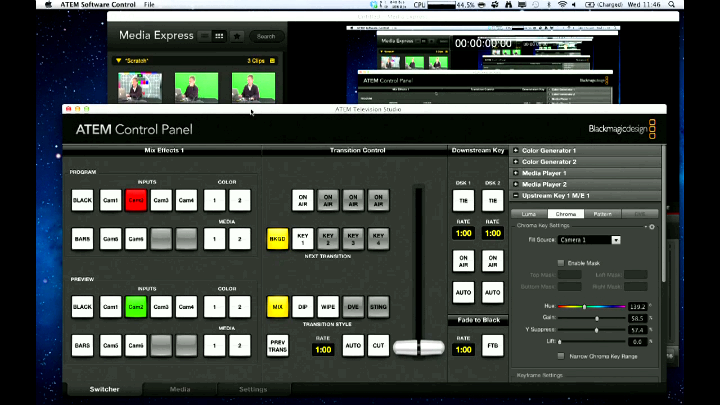Toggle DSK 2 TIE button

tap(493, 201)
